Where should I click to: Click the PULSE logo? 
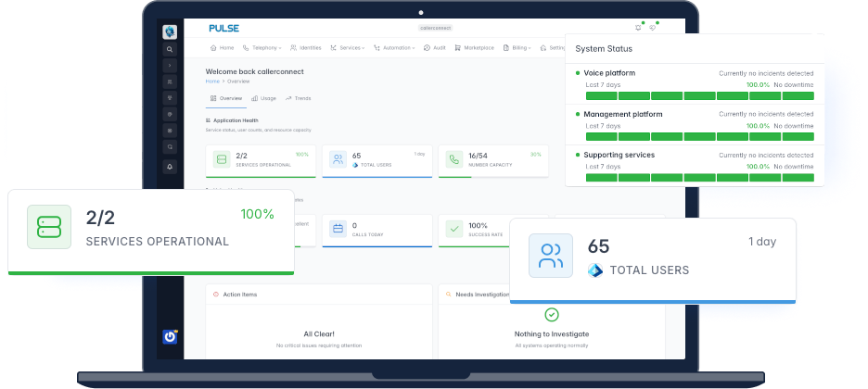224,28
